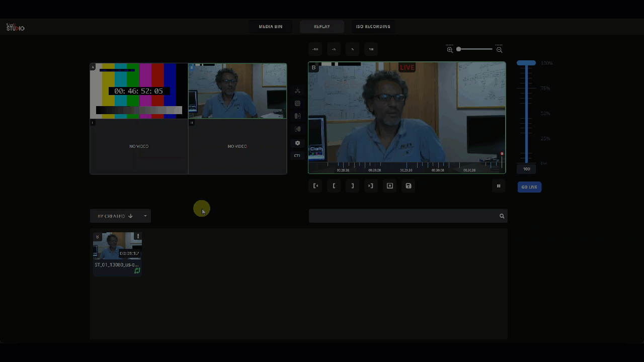
Task: Toggle the CTI button beside the multiview
Action: [x=297, y=156]
